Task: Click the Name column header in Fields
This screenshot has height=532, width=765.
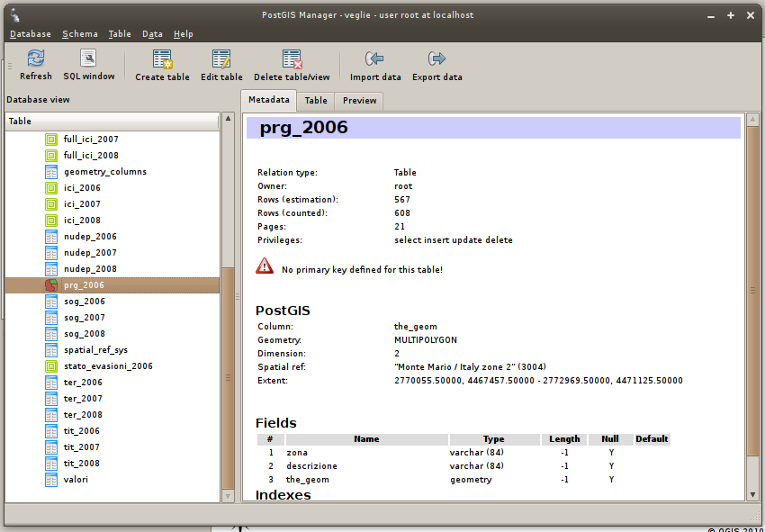Action: click(366, 439)
